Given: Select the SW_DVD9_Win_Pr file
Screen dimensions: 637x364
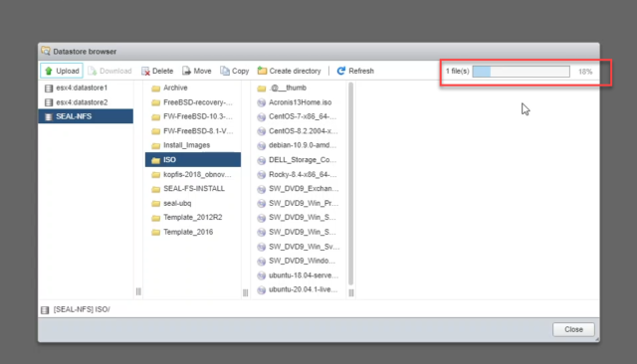Looking at the screenshot, I should click(x=299, y=203).
